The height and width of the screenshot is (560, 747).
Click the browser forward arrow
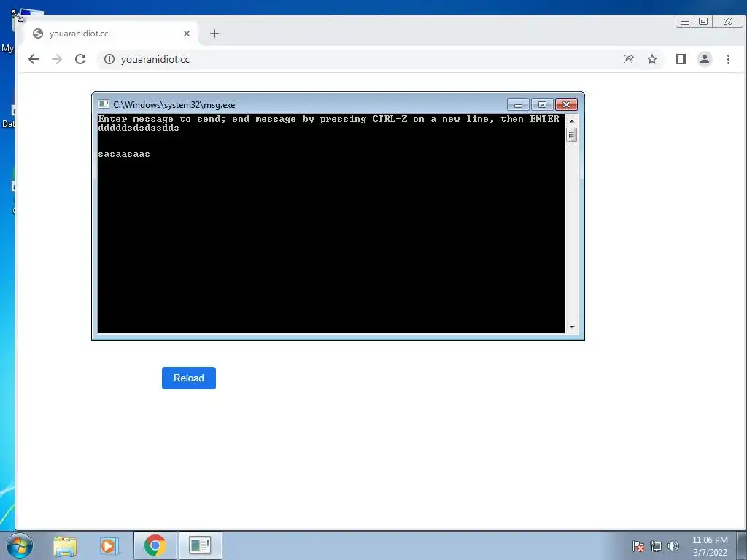(x=57, y=59)
